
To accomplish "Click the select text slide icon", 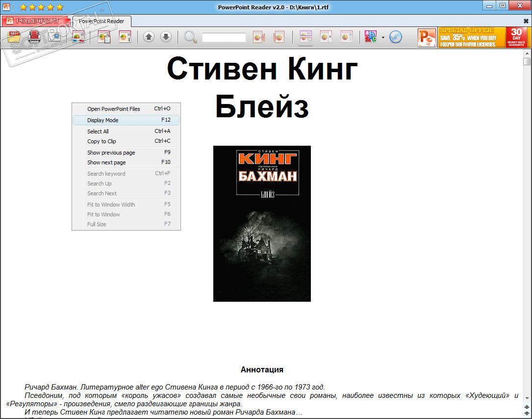I will coord(125,37).
